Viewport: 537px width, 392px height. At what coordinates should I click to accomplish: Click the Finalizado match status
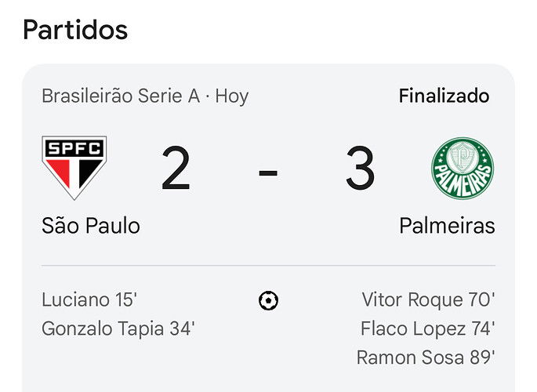coord(444,96)
